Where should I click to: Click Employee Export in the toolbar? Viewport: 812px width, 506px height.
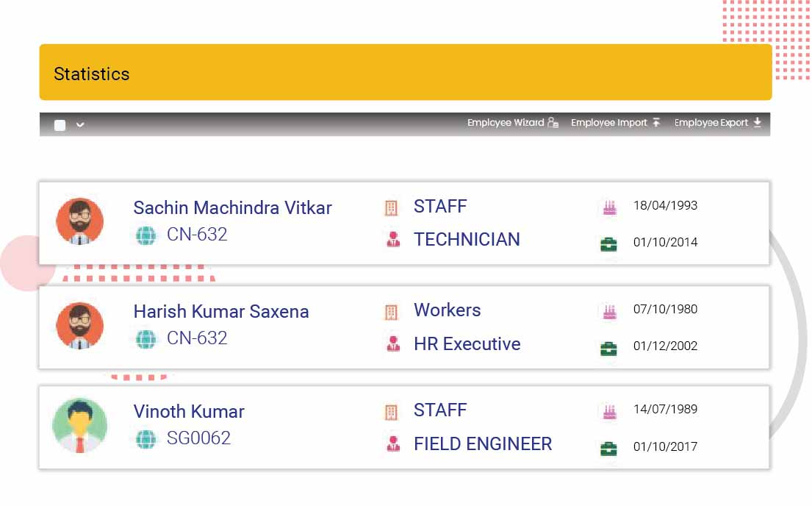[x=710, y=123]
